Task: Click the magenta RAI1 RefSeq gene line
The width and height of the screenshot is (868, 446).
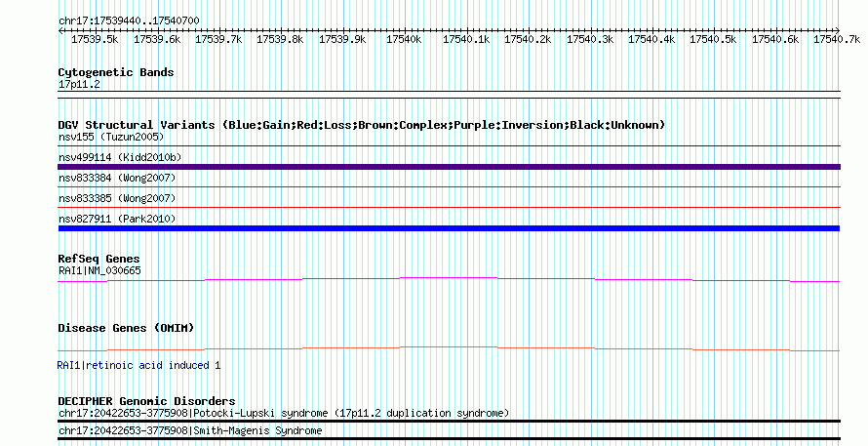Action: 449,280
